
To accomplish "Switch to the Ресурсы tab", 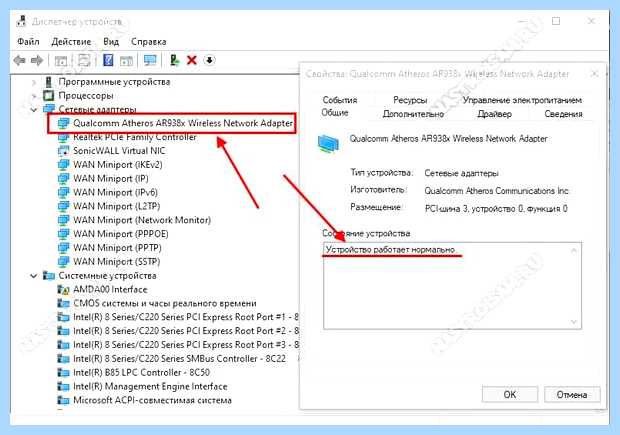I will point(410,100).
